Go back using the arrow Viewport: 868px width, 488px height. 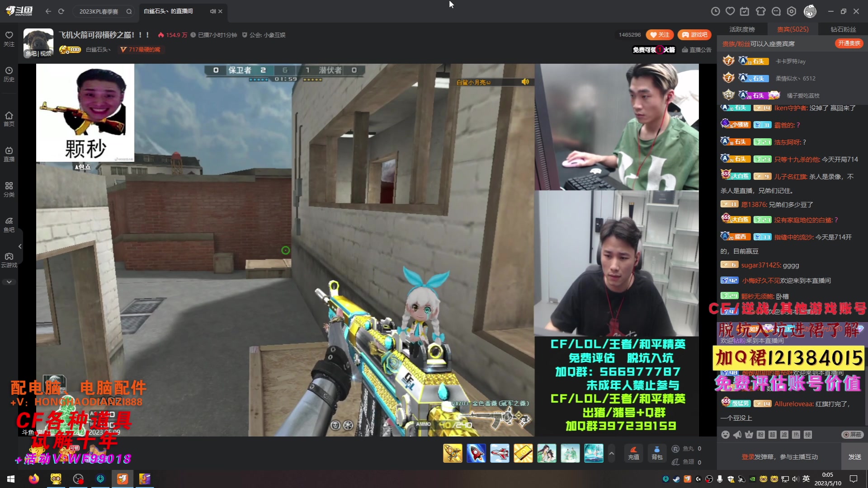click(x=48, y=11)
